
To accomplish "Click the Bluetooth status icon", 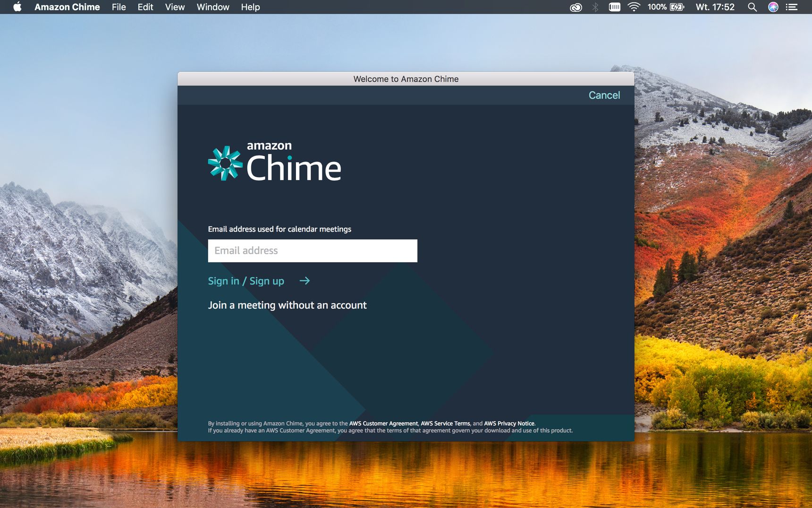I will point(595,7).
